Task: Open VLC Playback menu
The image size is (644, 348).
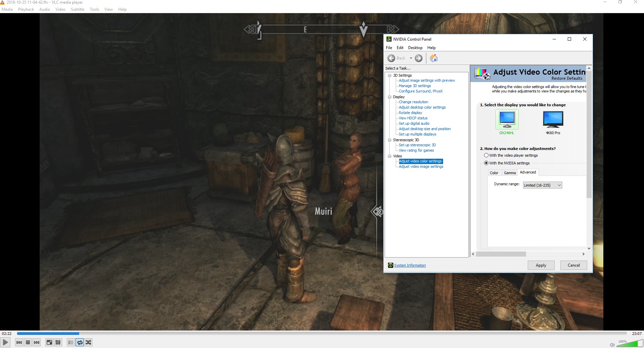Action: click(26, 9)
